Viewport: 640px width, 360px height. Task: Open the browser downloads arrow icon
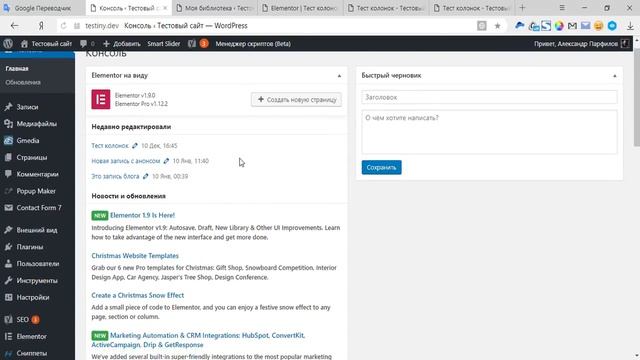click(630, 26)
